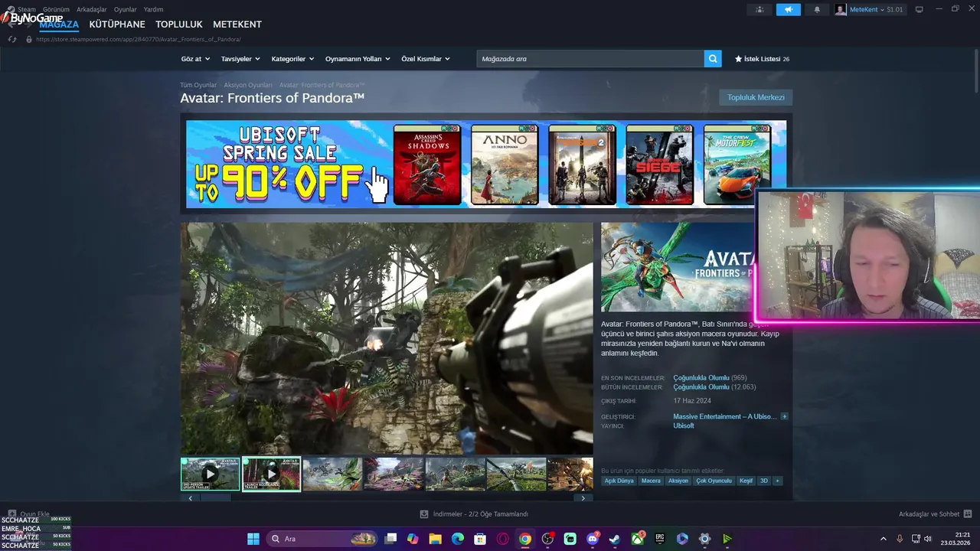Open the blue announcements megaphone button
980x551 pixels.
click(788, 9)
